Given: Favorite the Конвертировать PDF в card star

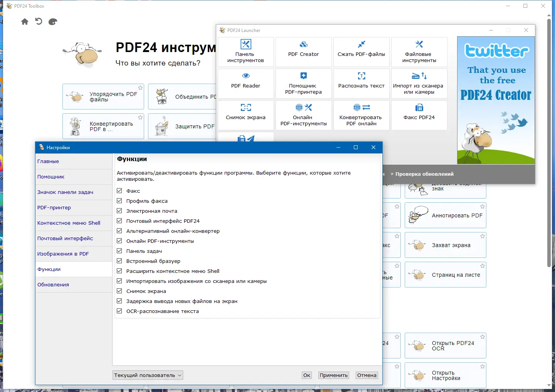Looking at the screenshot, I should tap(140, 118).
